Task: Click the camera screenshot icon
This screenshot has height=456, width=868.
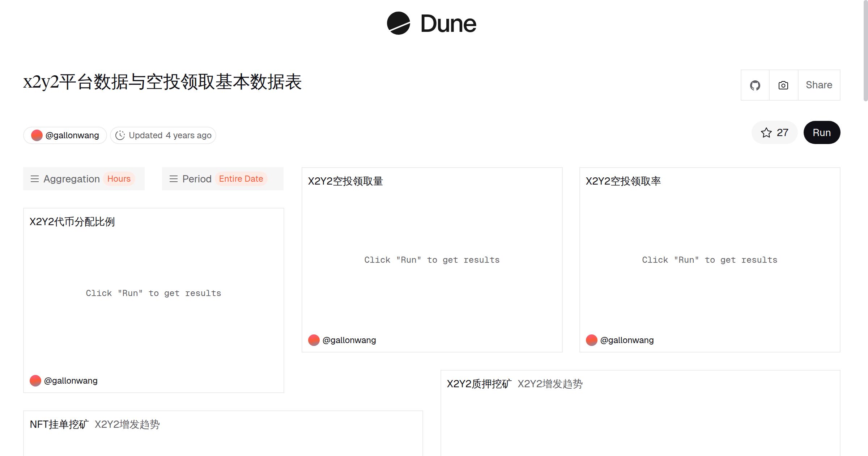Action: click(783, 85)
